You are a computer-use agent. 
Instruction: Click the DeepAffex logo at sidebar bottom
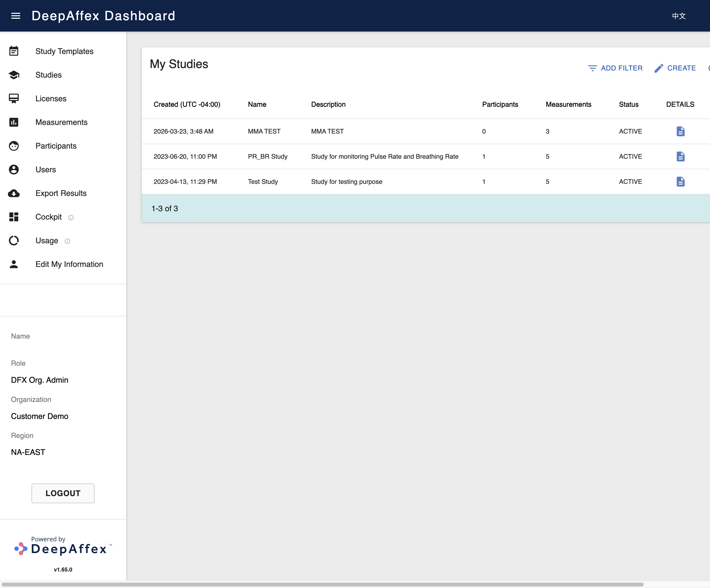63,546
